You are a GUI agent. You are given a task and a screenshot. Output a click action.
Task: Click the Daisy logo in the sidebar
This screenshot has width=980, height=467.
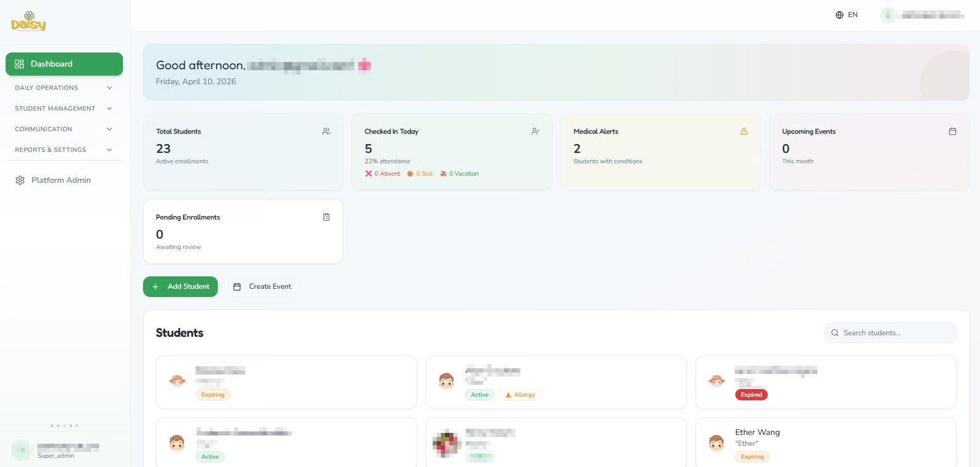tap(28, 21)
